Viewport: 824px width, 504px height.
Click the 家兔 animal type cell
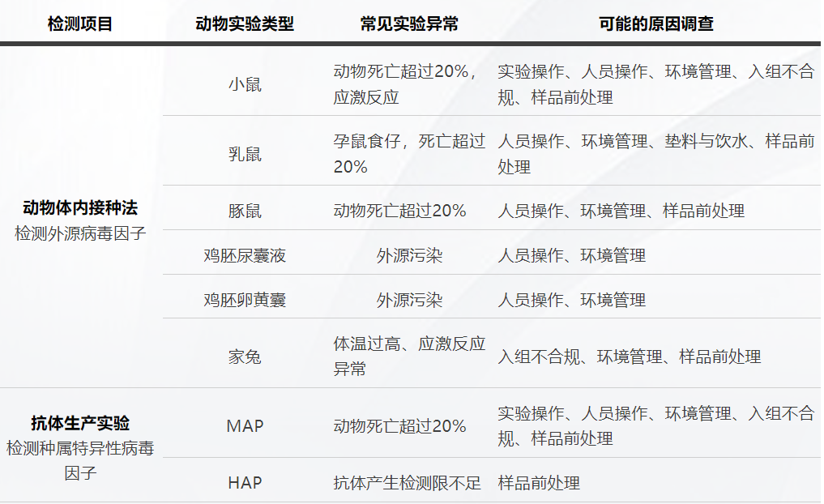point(245,357)
